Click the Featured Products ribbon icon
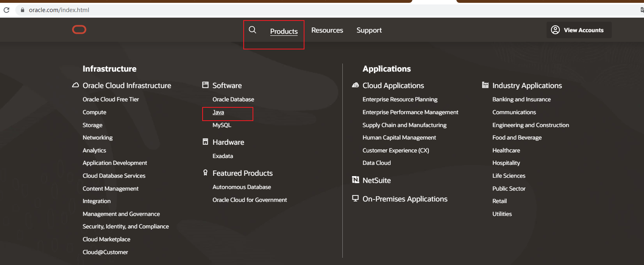Image resolution: width=644 pixels, height=265 pixels. point(205,173)
